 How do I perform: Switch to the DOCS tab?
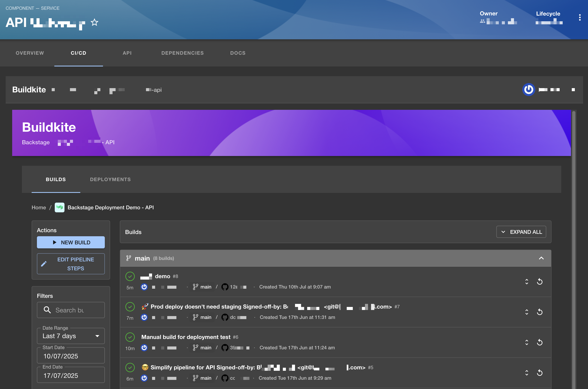click(238, 53)
